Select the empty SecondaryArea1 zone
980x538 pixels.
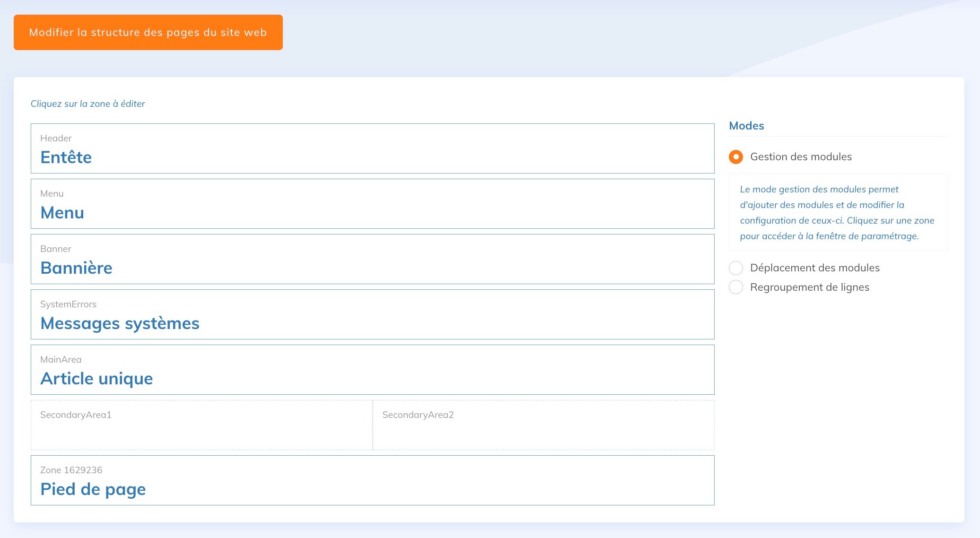point(201,425)
